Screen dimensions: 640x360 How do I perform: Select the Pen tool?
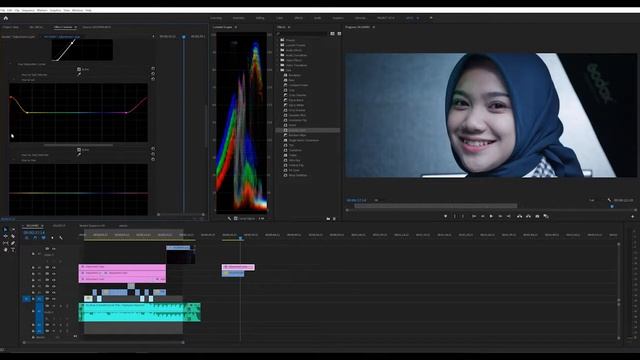(x=13, y=243)
